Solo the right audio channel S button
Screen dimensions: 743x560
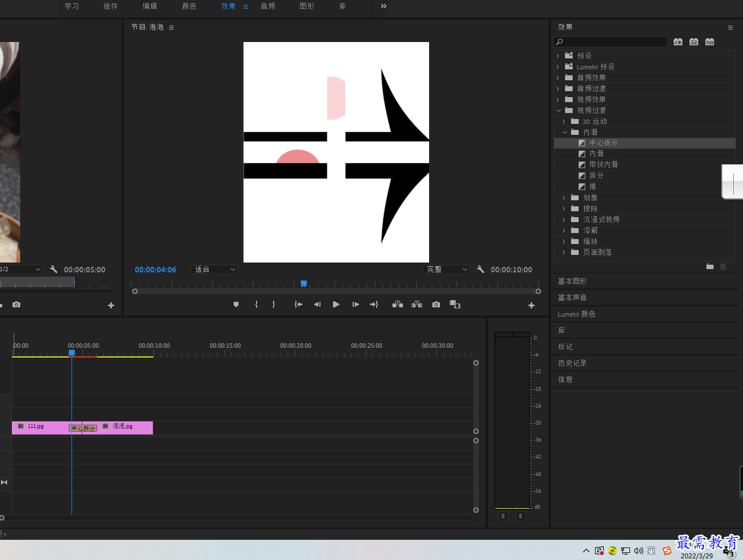click(521, 516)
